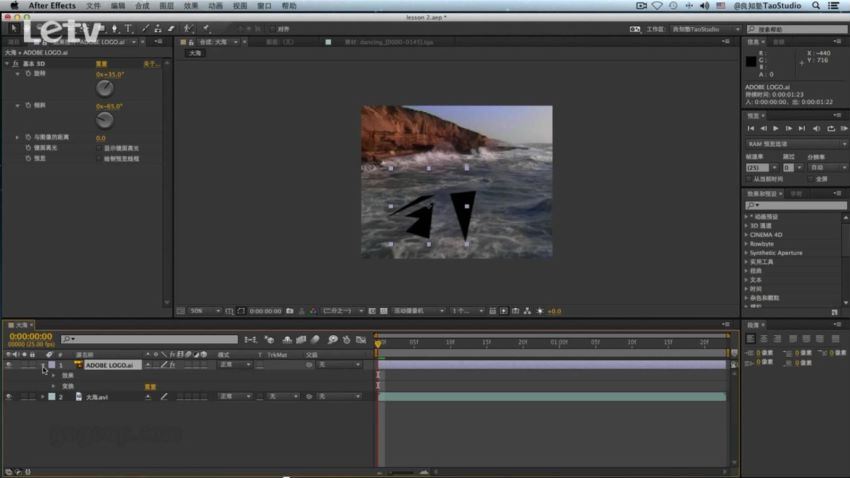Screen dimensions: 850x478
Task: Toggle the 全屏 checkbox in preview panel
Action: [x=811, y=179]
